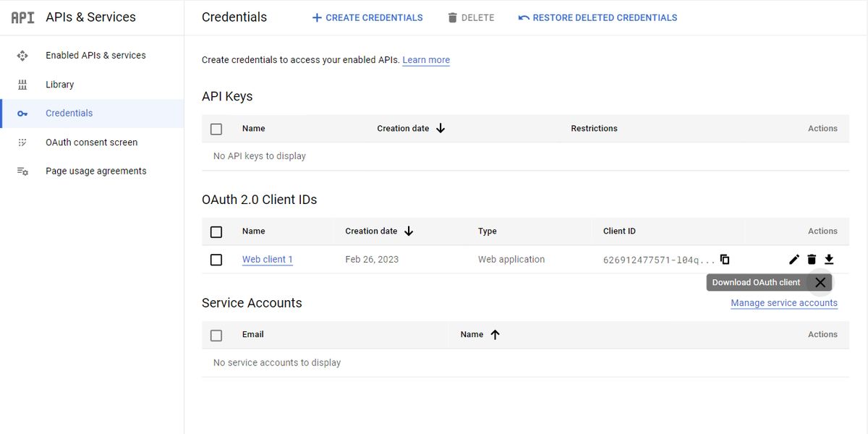Viewport: 868px width, 434px height.
Task: Click the Credentials key icon
Action: (22, 114)
